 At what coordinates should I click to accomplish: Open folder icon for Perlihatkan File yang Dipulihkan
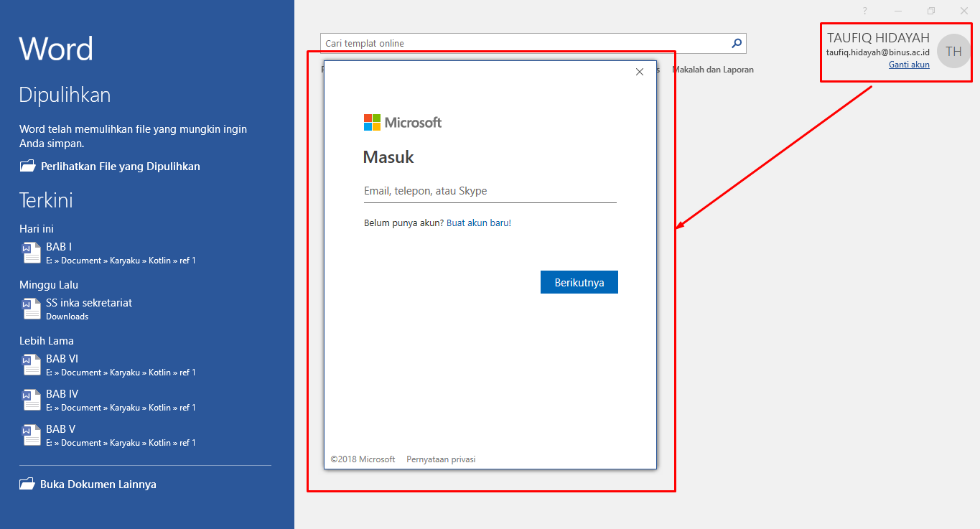[x=27, y=166]
